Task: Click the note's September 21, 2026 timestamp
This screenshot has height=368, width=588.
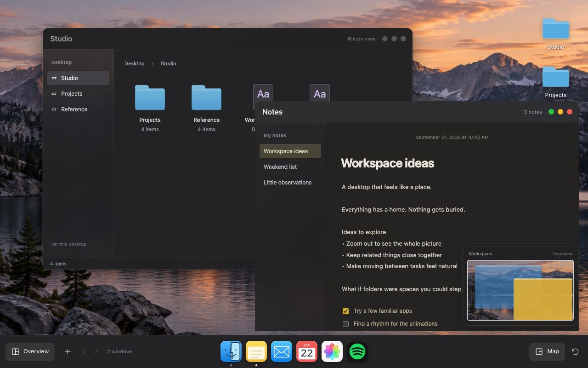Action: tap(452, 137)
